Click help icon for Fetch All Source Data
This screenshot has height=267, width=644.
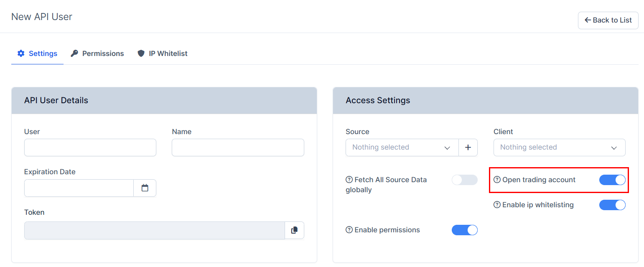349,180
